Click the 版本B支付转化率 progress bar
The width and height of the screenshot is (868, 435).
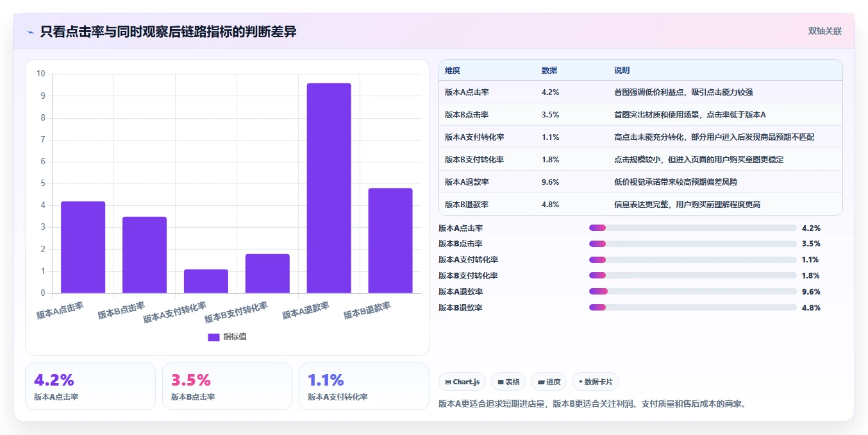[692, 276]
